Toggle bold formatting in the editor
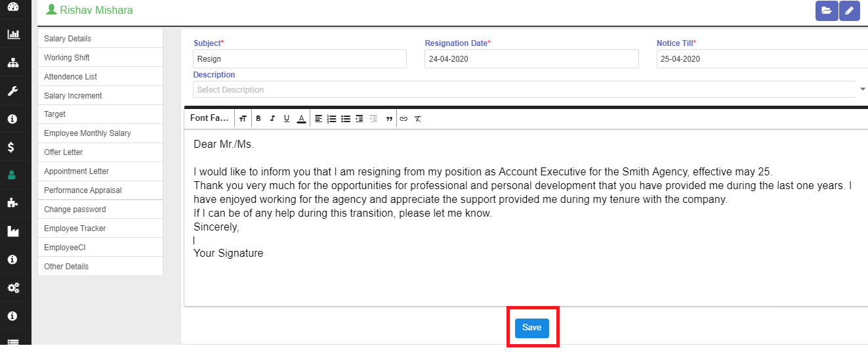868x352 pixels. coord(258,119)
